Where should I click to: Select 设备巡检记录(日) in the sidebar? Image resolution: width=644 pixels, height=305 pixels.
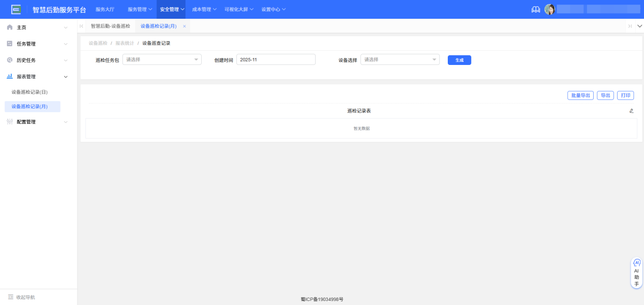[29, 91]
